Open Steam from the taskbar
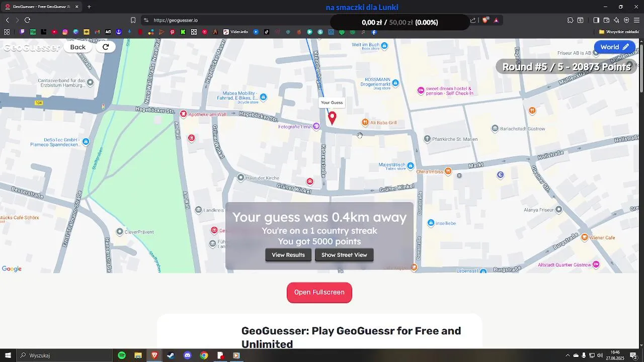644x362 pixels. click(x=171, y=355)
